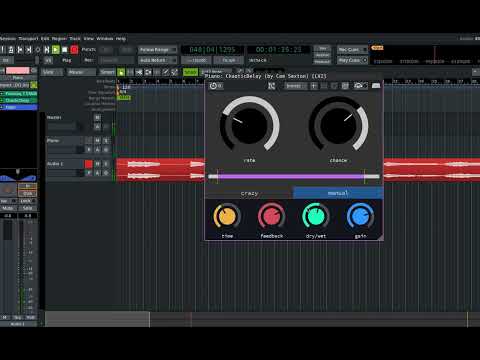The height and width of the screenshot is (360, 480).
Task: Open the Transport menu
Action: [x=28, y=39]
